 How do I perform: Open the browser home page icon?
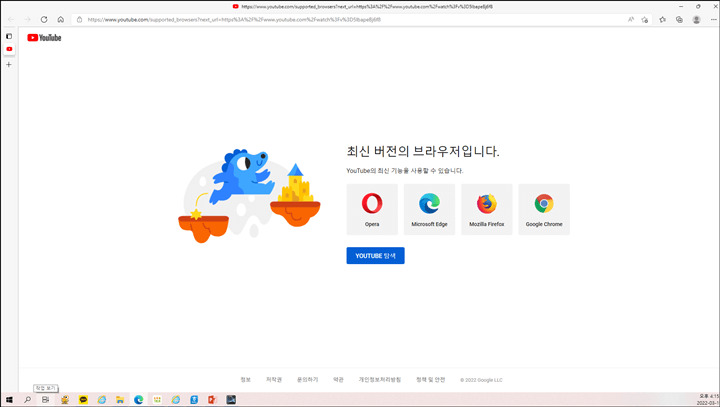[61, 19]
